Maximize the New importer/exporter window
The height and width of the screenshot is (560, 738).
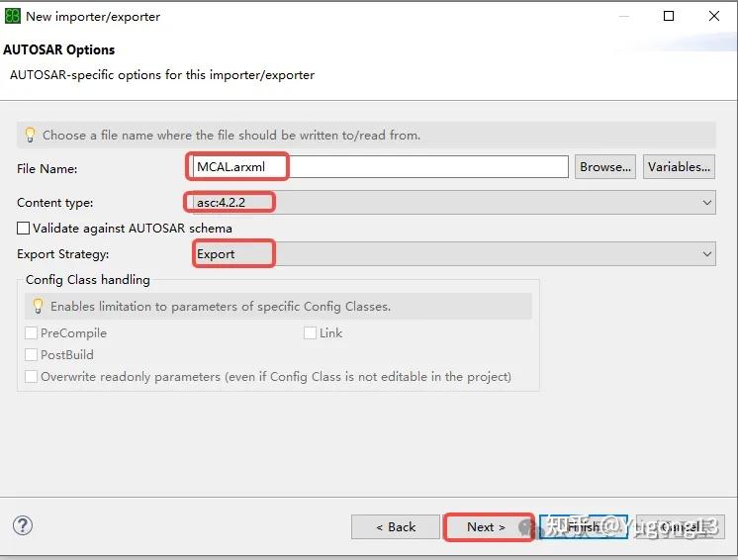(x=669, y=16)
